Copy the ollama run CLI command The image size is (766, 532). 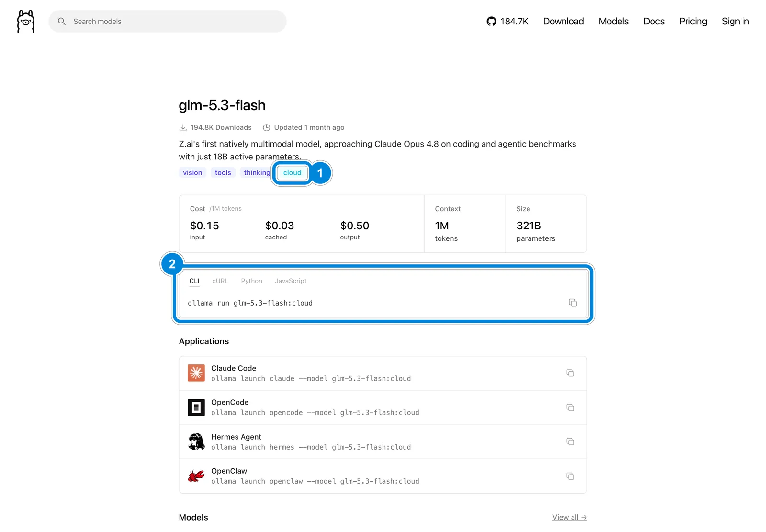pos(573,303)
